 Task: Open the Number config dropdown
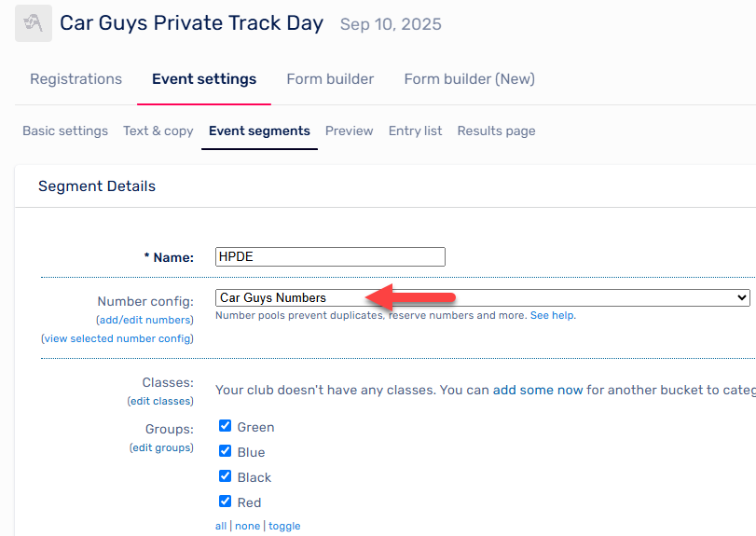pos(483,298)
